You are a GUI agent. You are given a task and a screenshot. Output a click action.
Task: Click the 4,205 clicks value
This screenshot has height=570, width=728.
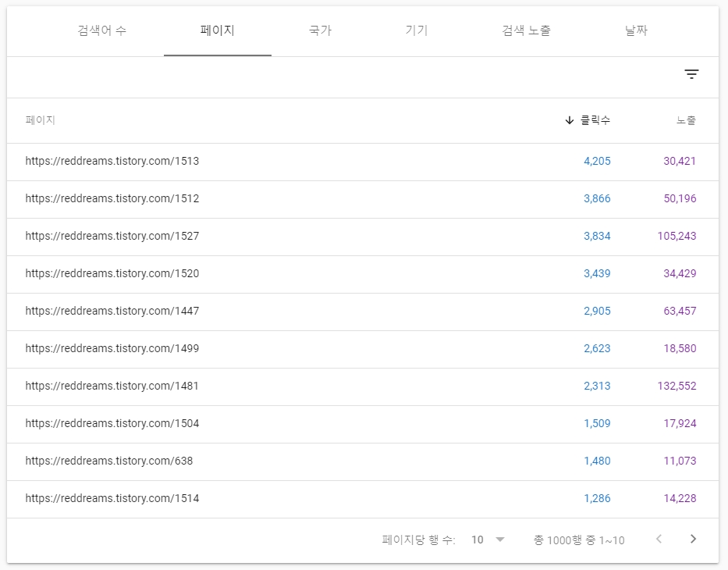click(x=597, y=161)
